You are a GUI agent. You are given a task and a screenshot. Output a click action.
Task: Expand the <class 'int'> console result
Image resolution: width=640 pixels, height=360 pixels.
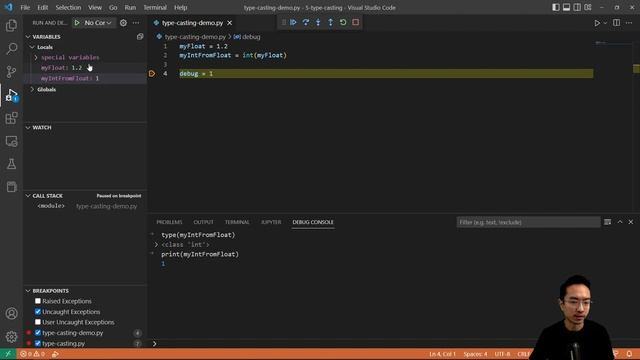(156, 245)
